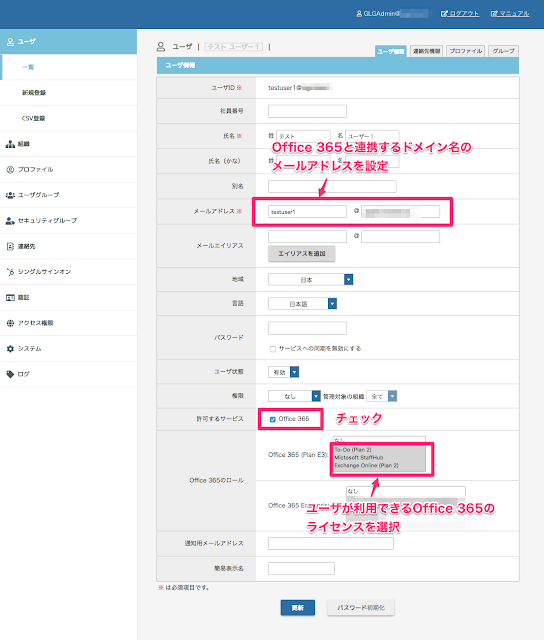Image resolution: width=544 pixels, height=640 pixels.
Task: Click the manual link icon
Action: pyautogui.click(x=494, y=13)
